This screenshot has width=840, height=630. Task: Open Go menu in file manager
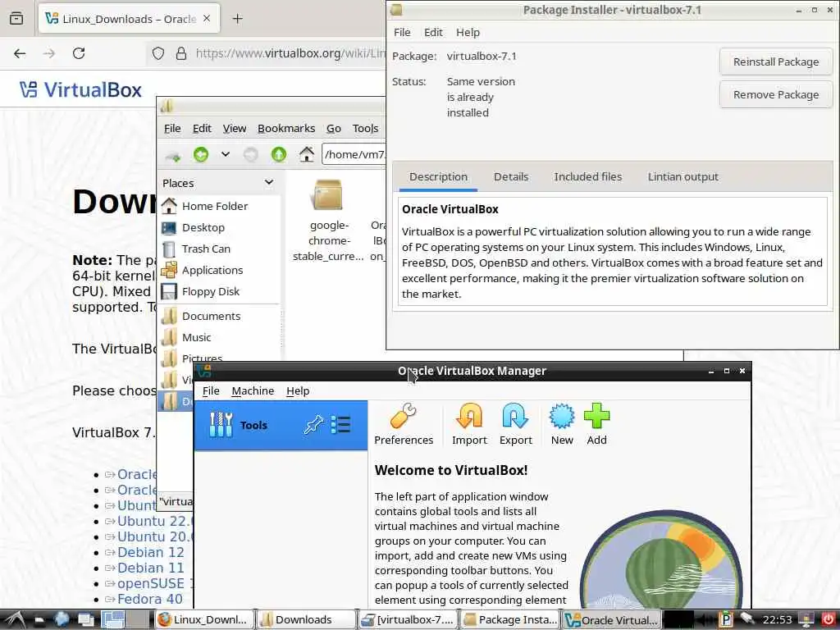pos(333,129)
